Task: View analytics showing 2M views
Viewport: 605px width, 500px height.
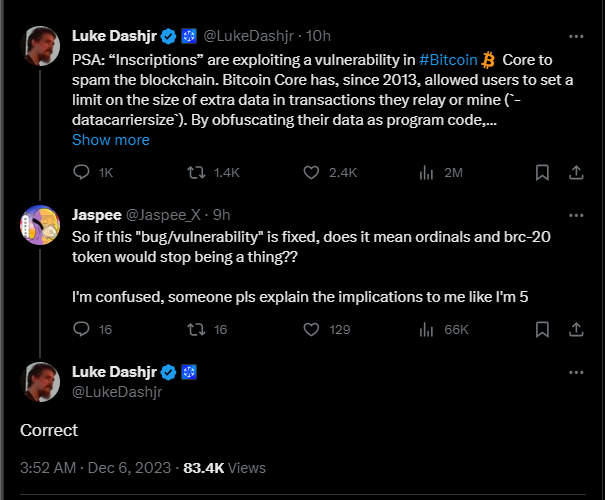Action: (x=425, y=172)
